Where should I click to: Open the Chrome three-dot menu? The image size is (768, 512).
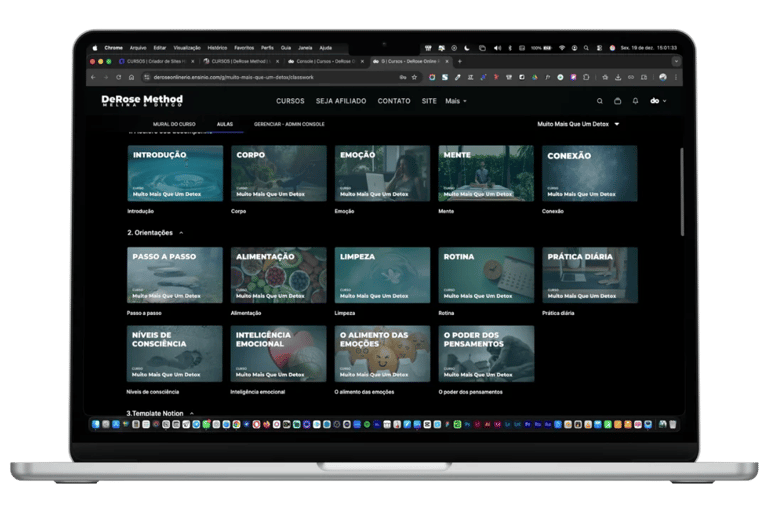676,77
